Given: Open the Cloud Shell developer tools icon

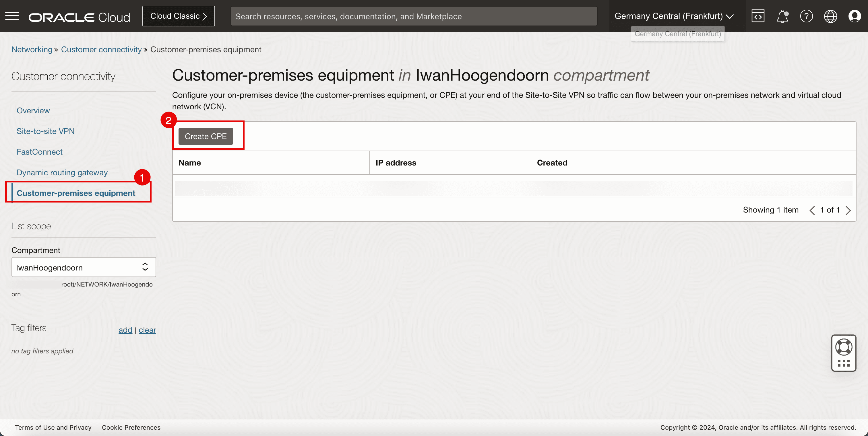Looking at the screenshot, I should (758, 16).
